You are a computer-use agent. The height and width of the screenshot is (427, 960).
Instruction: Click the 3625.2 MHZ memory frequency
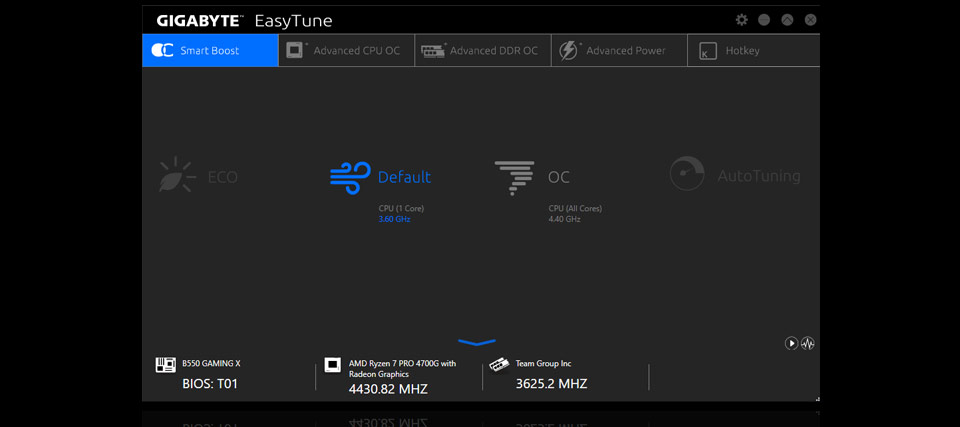pyautogui.click(x=552, y=384)
